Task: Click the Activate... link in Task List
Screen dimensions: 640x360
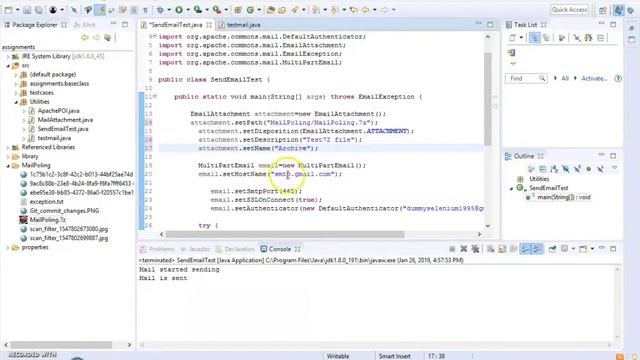Action: click(594, 78)
